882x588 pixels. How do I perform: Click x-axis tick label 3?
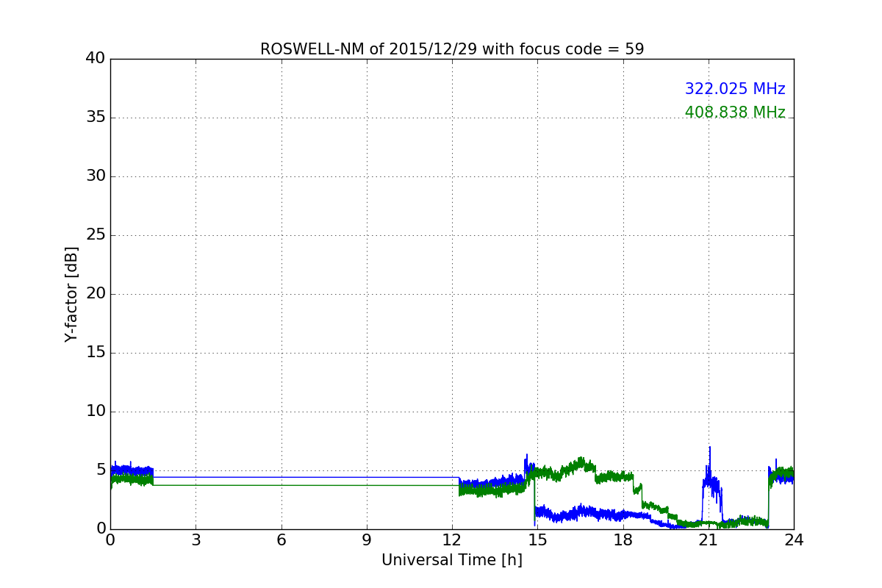(x=196, y=540)
